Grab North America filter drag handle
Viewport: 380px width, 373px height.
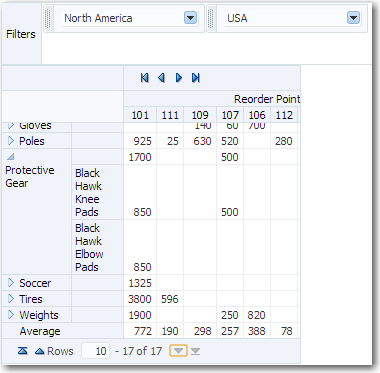point(48,18)
